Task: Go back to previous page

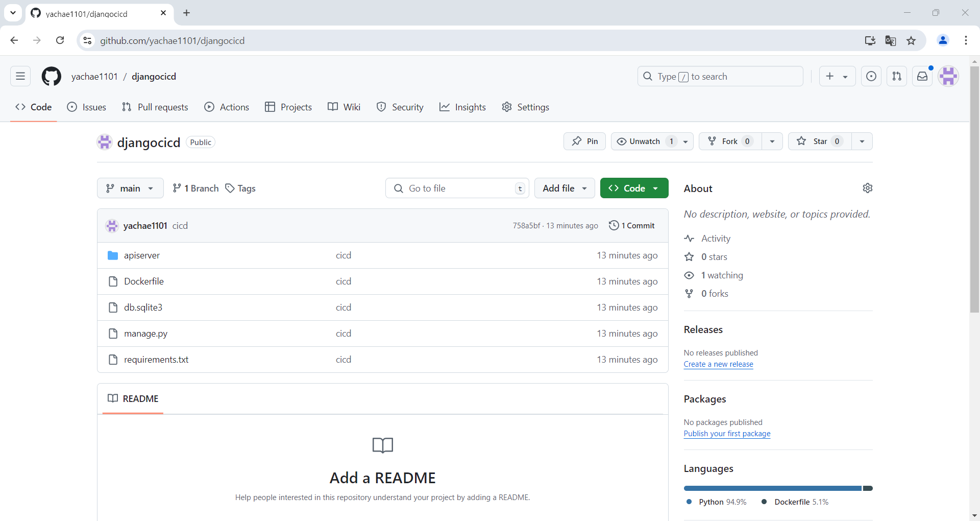Action: coord(14,40)
